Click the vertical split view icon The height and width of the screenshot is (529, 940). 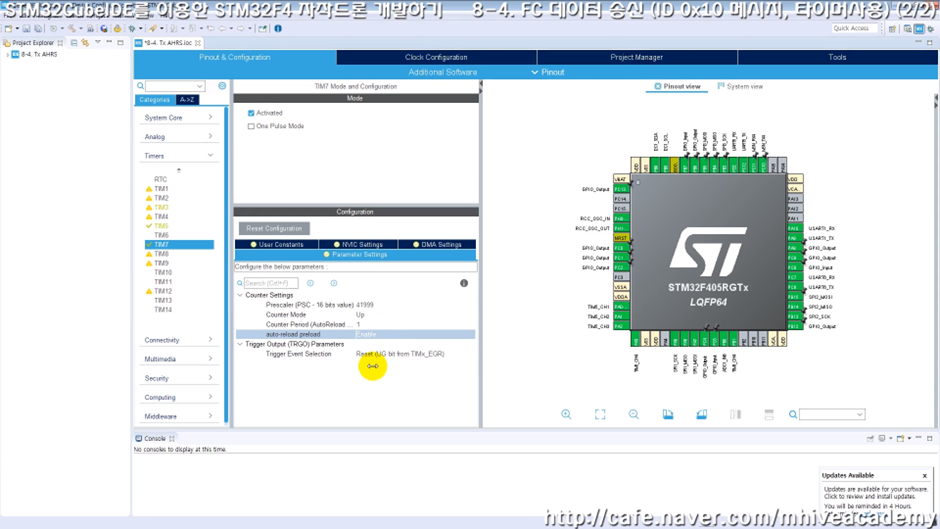click(x=736, y=414)
